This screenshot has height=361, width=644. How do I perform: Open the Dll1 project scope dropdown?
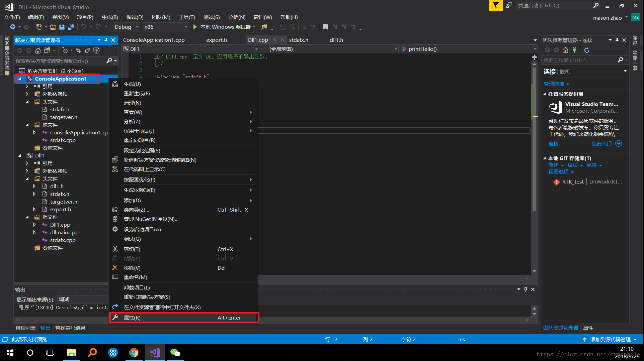click(x=191, y=49)
